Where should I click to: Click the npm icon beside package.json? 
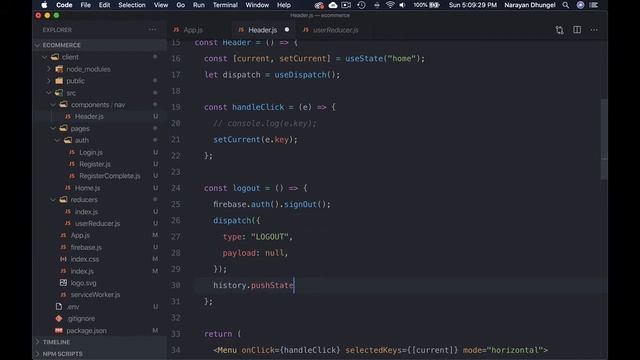coord(59,331)
